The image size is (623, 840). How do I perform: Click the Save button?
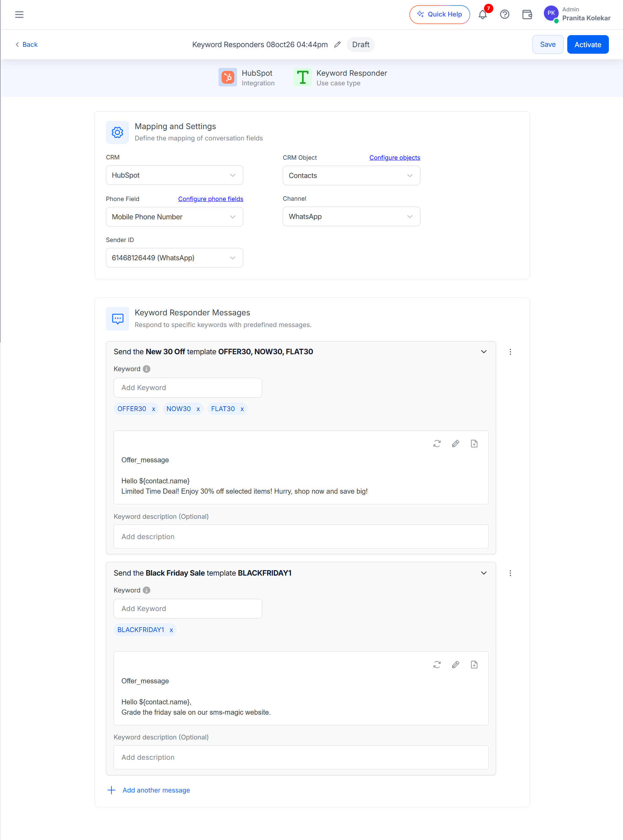click(x=548, y=44)
